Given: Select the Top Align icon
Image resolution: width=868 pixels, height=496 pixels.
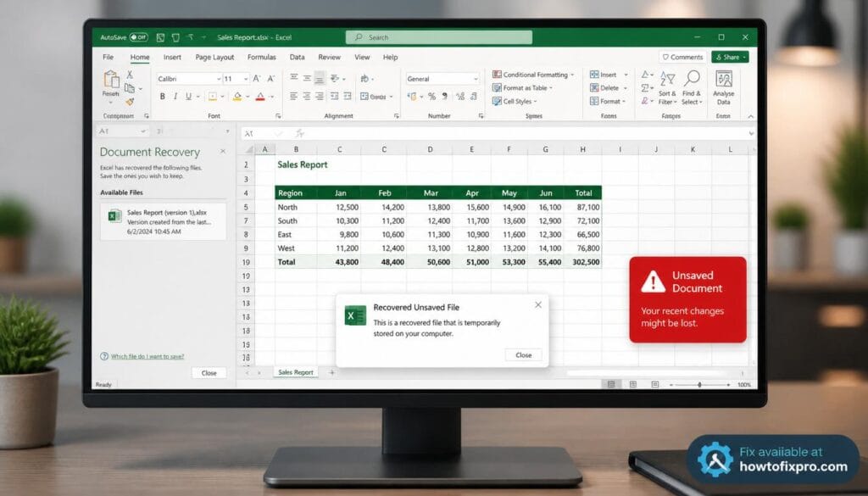Looking at the screenshot, I should coord(294,77).
